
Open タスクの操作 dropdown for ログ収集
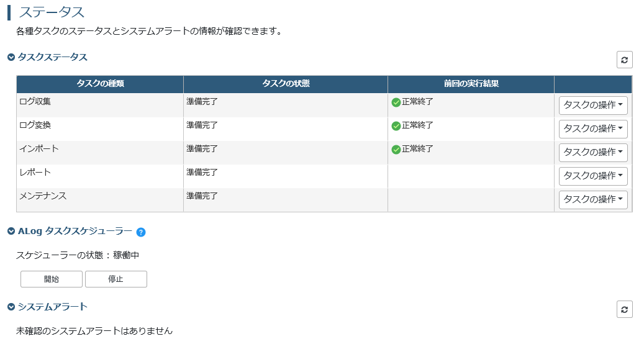593,105
